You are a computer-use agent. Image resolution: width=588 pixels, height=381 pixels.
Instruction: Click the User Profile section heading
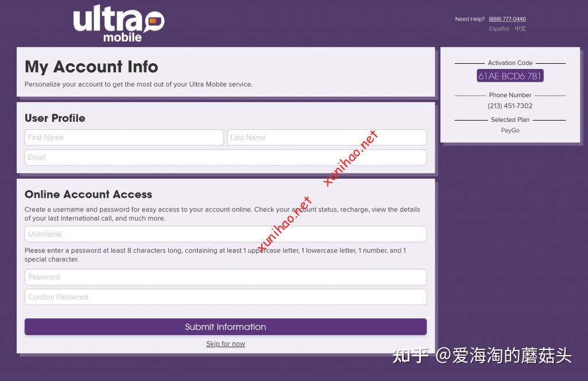coord(55,118)
